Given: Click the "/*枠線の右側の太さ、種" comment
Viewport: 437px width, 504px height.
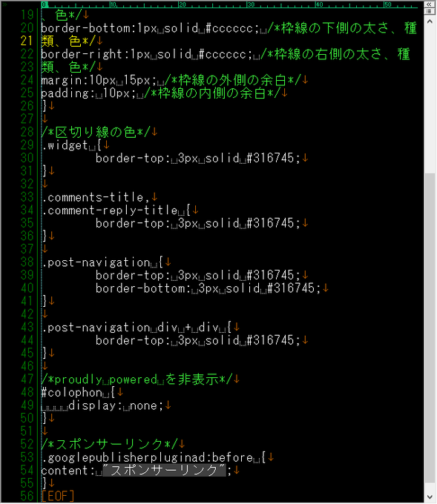Looking at the screenshot, I should pos(335,54).
